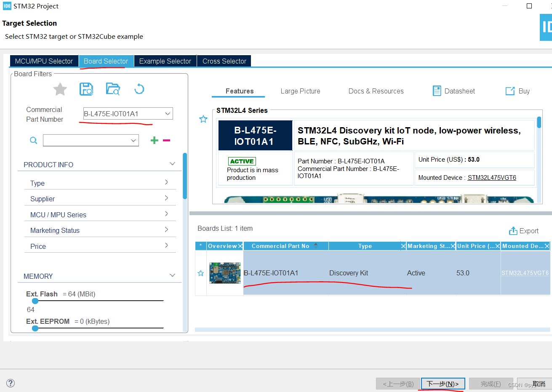Click the Cancel (取消) button
This screenshot has height=392, width=552.
tap(535, 384)
